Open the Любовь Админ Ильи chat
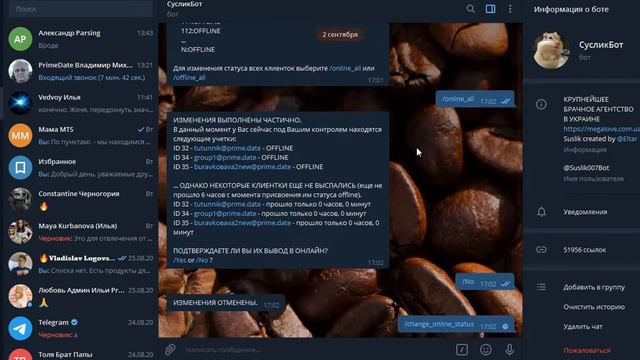Screen dimensions: 640x360 [80, 296]
